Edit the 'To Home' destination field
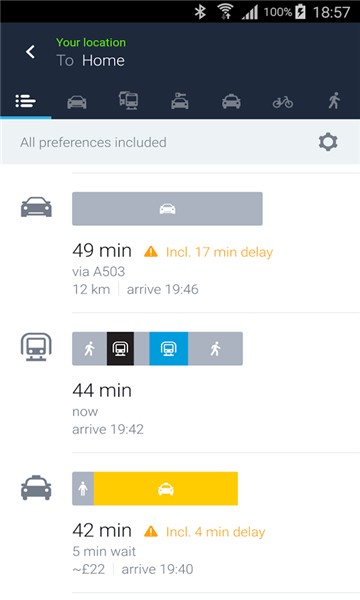This screenshot has height=600, width=360. click(x=90, y=60)
